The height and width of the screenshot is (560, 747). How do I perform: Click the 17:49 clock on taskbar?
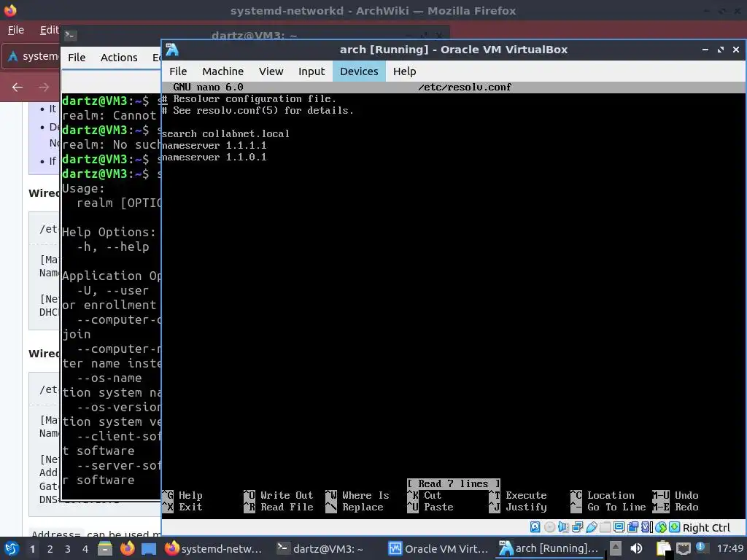pos(729,548)
